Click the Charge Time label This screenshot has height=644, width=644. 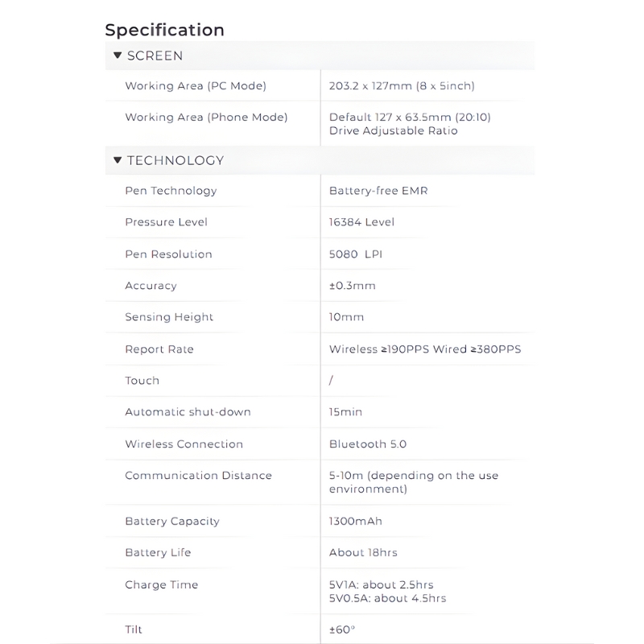pyautogui.click(x=161, y=585)
